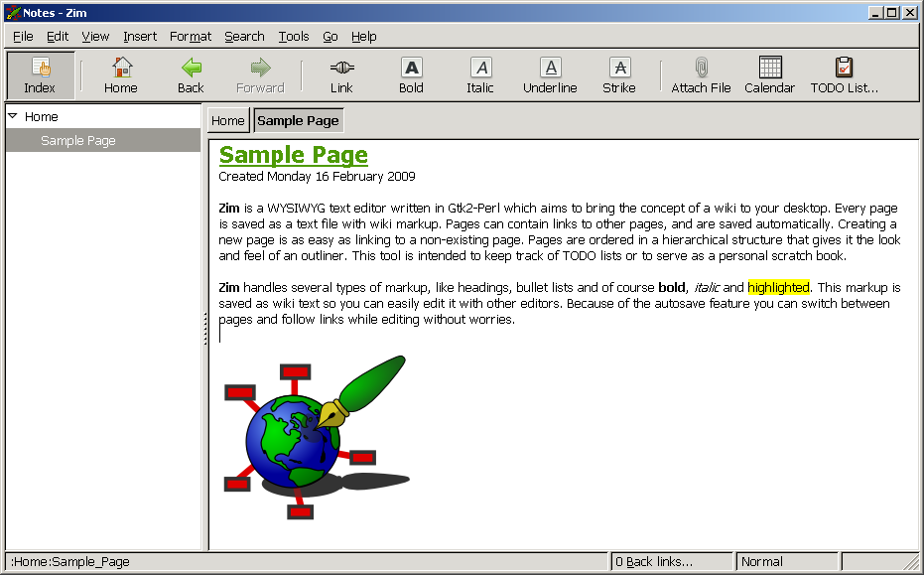Viewport: 924px width, 575px height.
Task: Open the Edit menu
Action: tap(58, 37)
